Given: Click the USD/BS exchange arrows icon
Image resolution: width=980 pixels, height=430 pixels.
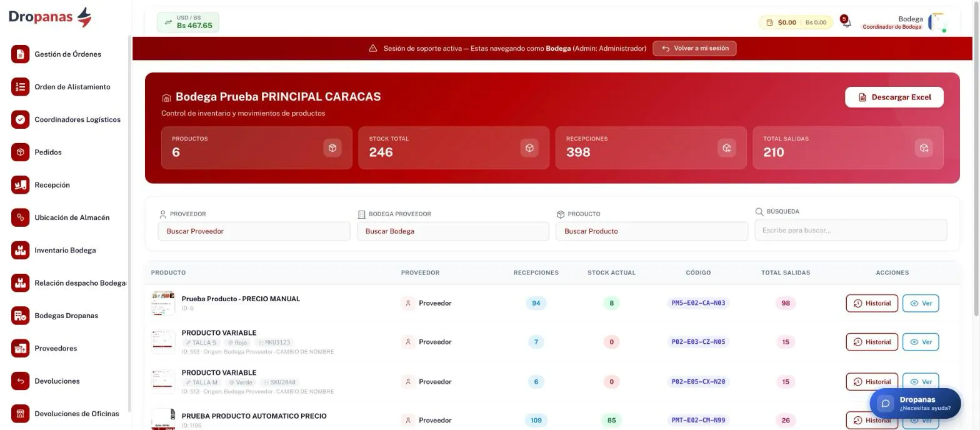Looking at the screenshot, I should 168,22.
